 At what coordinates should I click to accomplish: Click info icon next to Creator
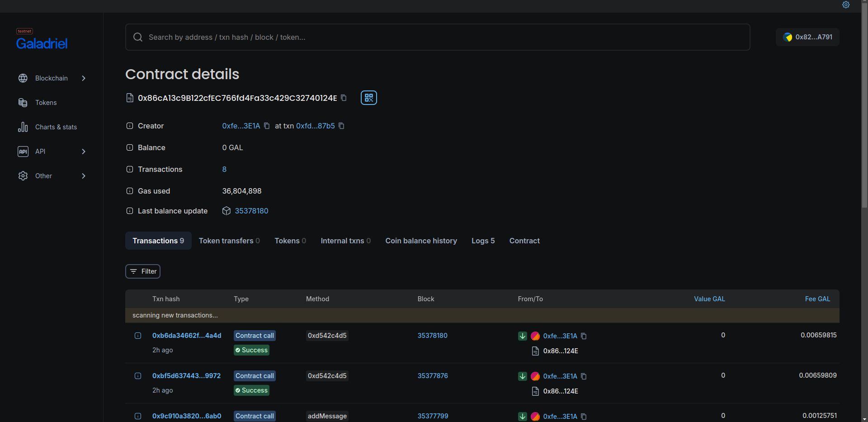point(130,126)
